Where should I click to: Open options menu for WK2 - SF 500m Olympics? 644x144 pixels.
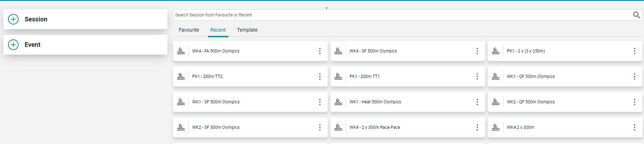coord(320,128)
